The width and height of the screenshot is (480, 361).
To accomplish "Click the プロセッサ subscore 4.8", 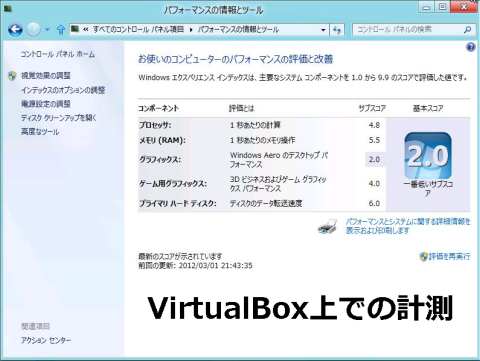I will tap(374, 125).
